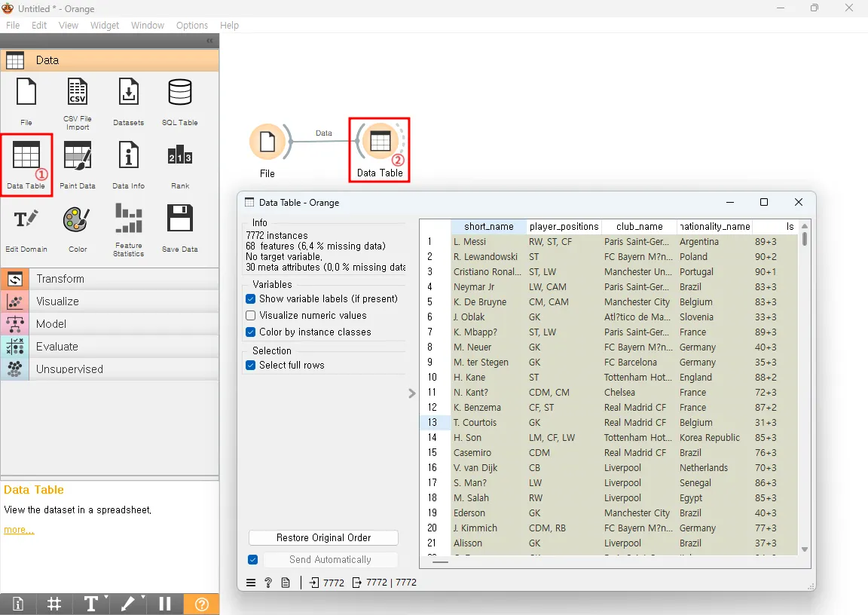This screenshot has height=615, width=868.
Task: Expand the Unsupervised widget category
Action: 69,369
